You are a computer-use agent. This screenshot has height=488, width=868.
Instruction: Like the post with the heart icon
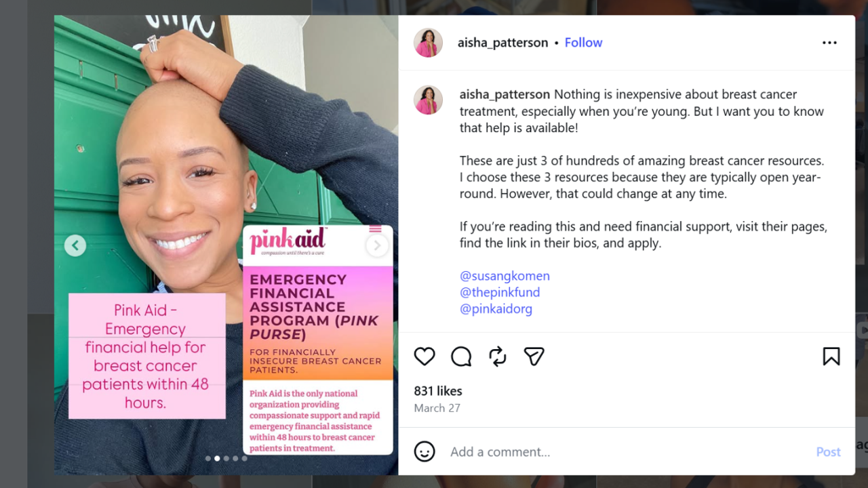coord(425,357)
